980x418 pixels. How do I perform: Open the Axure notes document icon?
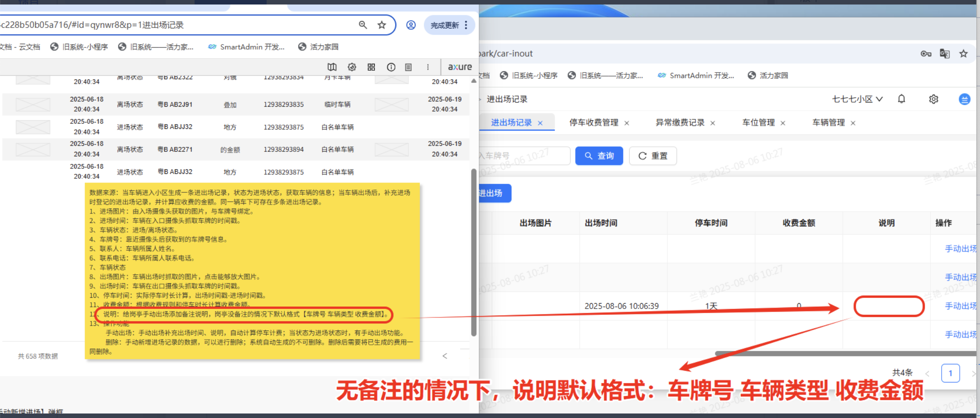click(408, 67)
